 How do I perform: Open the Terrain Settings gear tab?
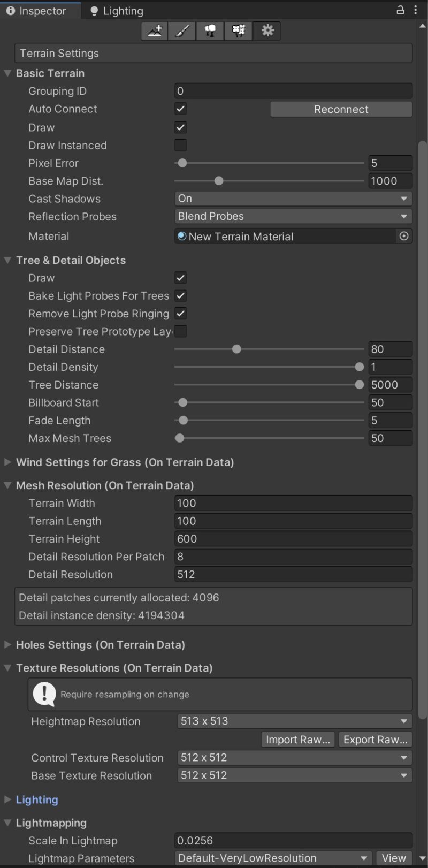pos(267,31)
